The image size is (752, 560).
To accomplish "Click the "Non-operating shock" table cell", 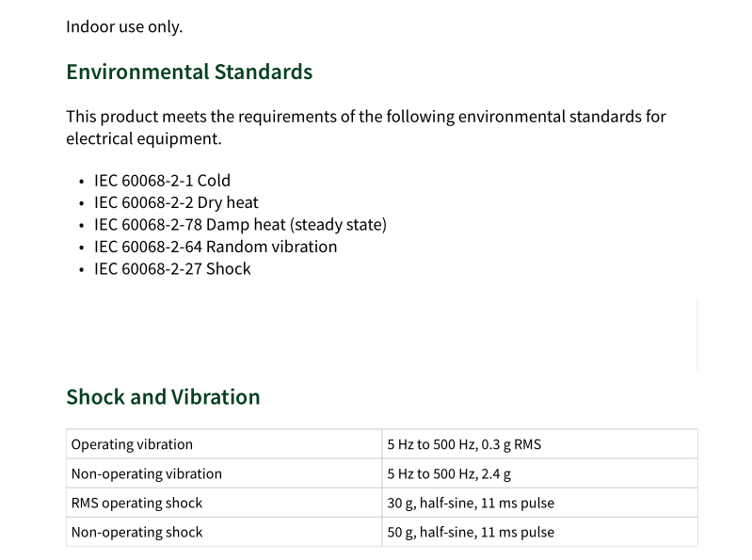I will point(136,532).
